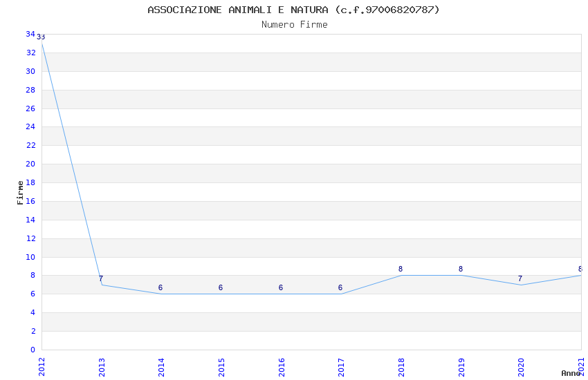
Task: Click the 7 data label at 2020
Action: (x=520, y=278)
